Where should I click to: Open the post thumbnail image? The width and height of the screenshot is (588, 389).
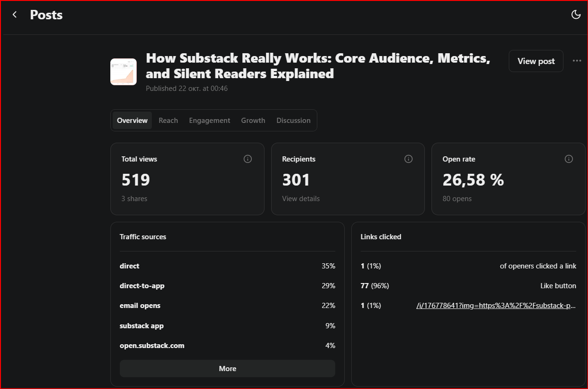pyautogui.click(x=124, y=72)
